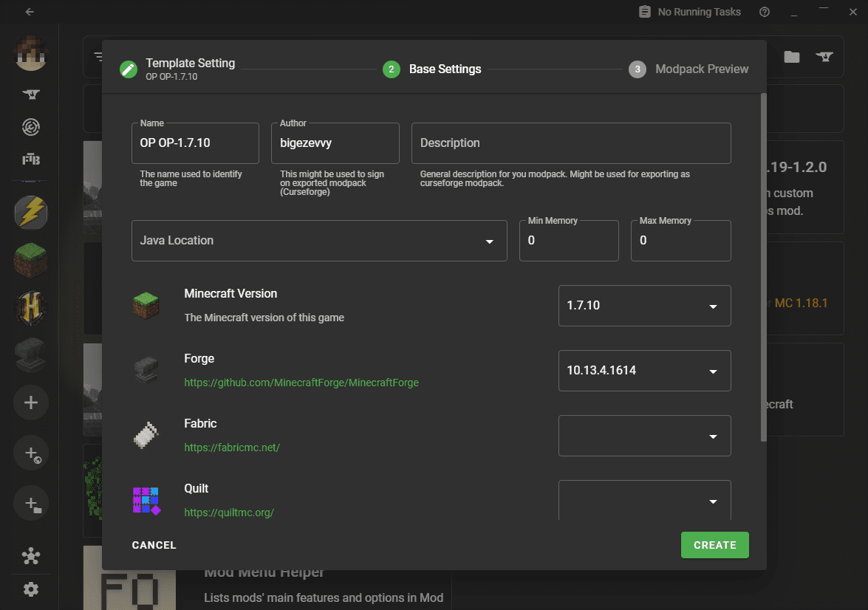Click the plus with globe icon in sidebar

(x=31, y=453)
